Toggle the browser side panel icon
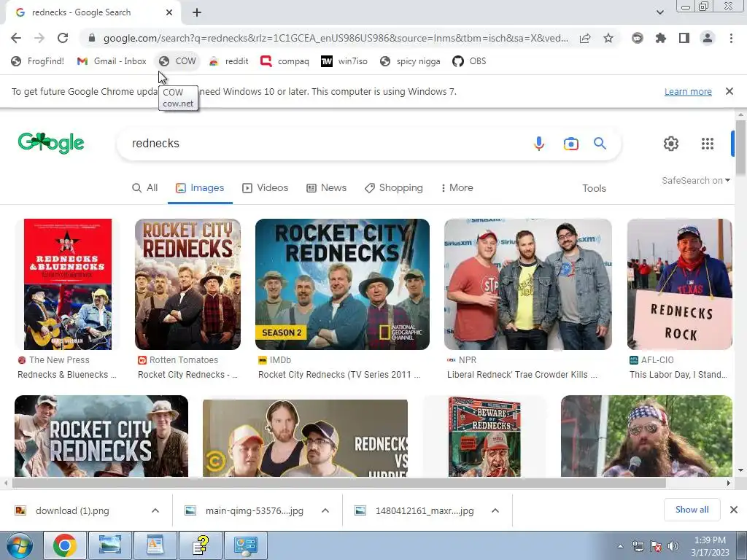This screenshot has height=560, width=747. (x=684, y=38)
